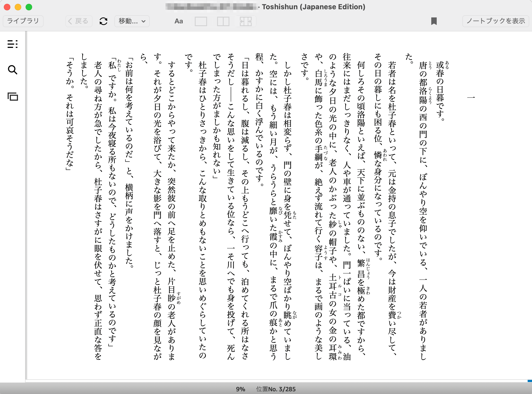
Task: Click the yellow minimize window button
Action: 18,7
